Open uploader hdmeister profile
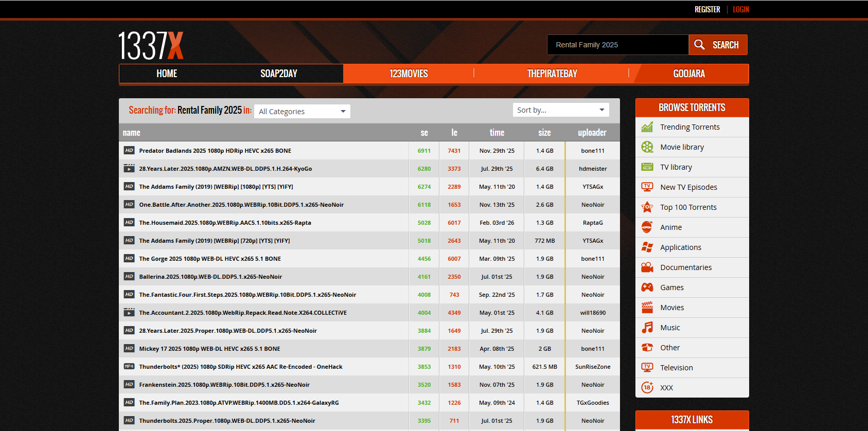 593,169
